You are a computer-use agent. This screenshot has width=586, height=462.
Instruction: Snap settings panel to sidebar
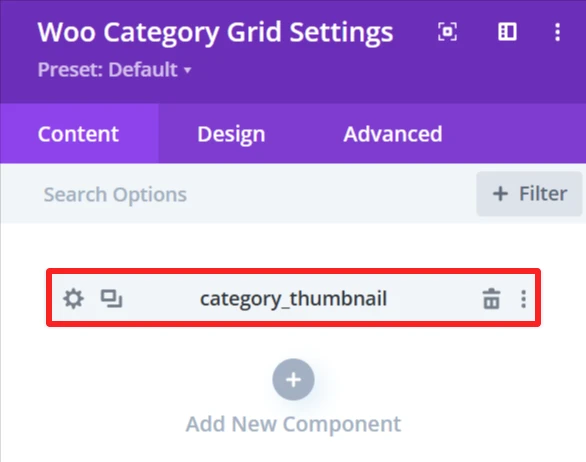pos(508,32)
